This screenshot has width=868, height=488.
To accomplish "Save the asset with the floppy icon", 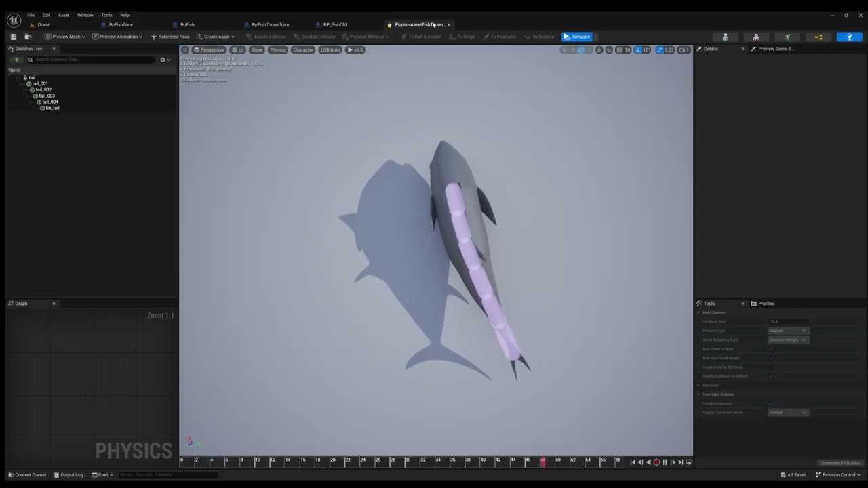I will coord(13,37).
